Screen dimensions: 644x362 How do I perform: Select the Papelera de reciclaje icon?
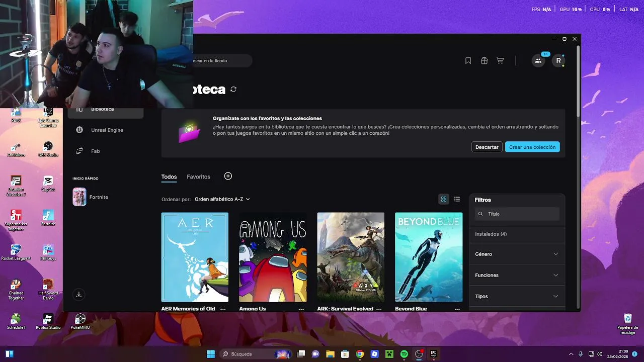[x=627, y=323]
